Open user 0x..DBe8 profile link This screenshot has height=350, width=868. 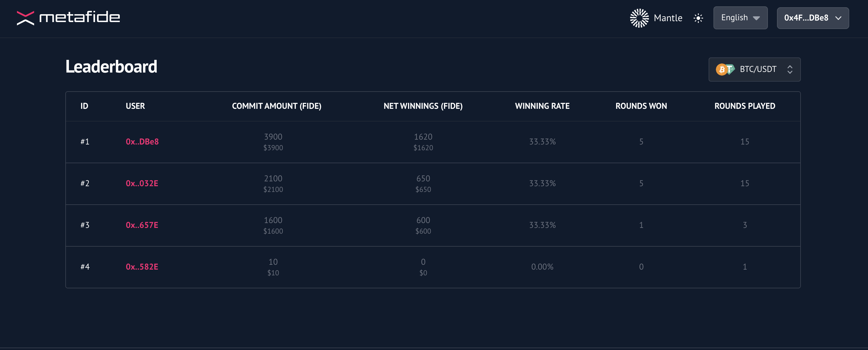click(142, 141)
